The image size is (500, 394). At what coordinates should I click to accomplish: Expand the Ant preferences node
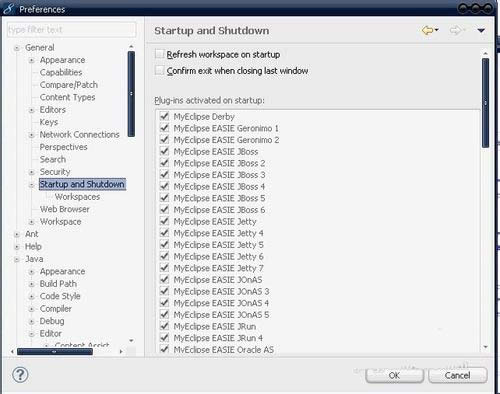pyautogui.click(x=17, y=234)
